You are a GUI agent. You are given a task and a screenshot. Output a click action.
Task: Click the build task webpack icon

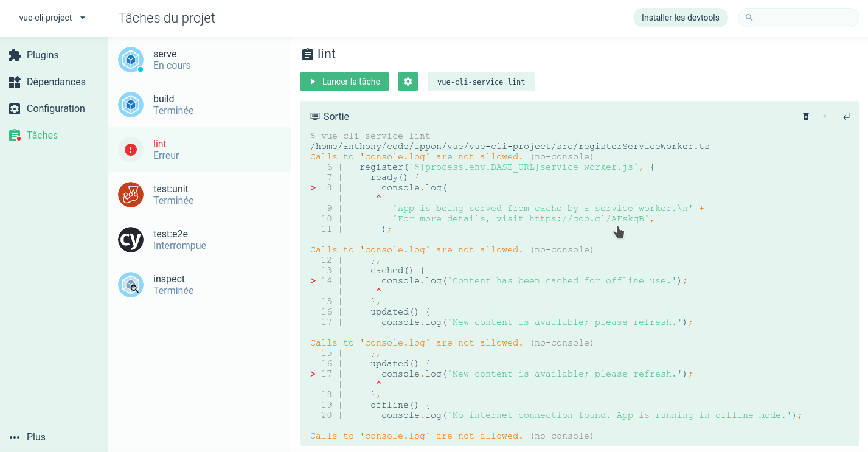pos(130,105)
